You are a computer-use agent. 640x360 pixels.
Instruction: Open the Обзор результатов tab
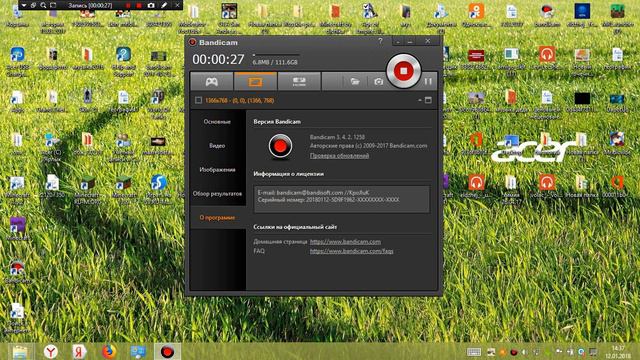pos(217,194)
